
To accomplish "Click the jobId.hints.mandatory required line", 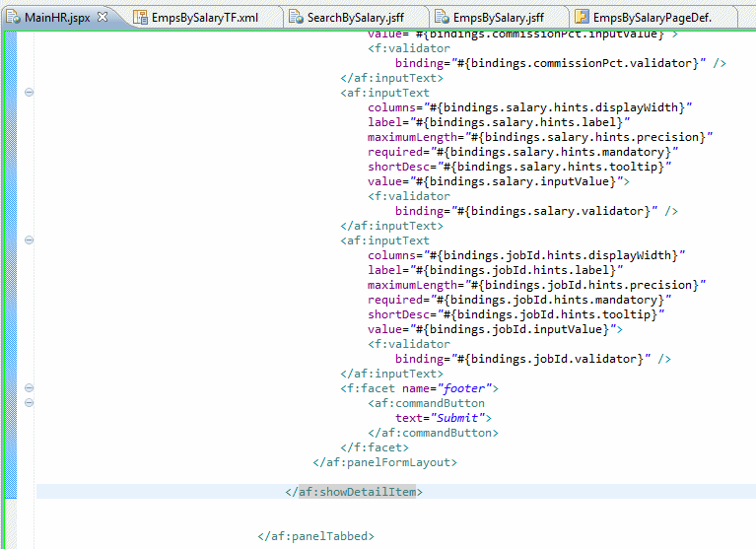I will 519,300.
